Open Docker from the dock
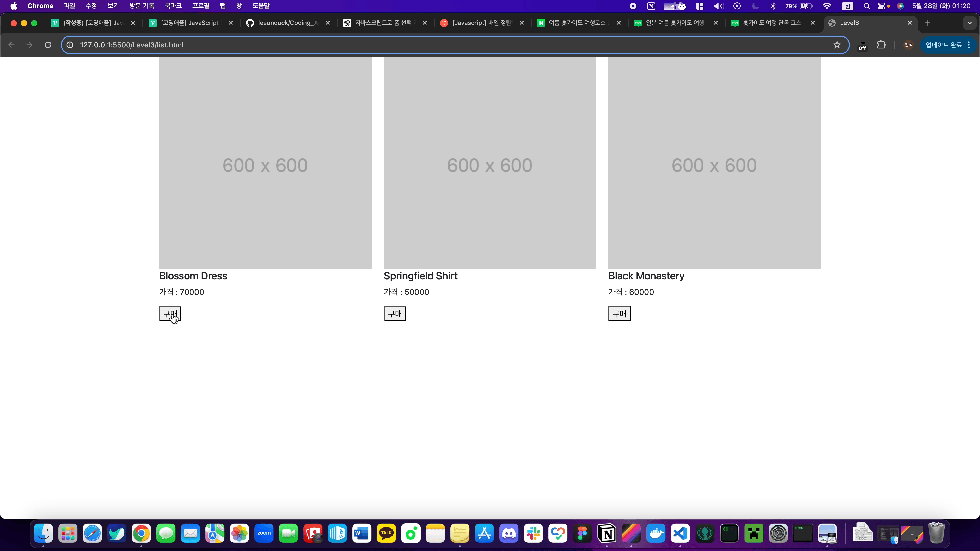The image size is (980, 551). pos(656,533)
